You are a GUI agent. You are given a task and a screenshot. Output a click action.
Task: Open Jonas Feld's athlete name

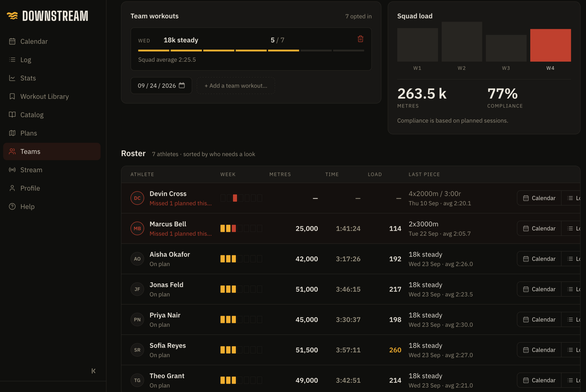click(166, 285)
